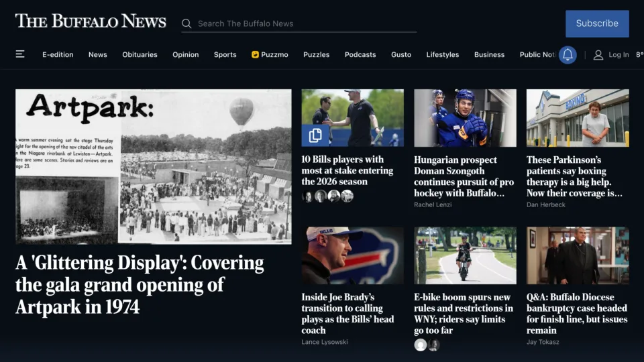Open the Puzzles section
Viewport: 644px width, 362px height.
tap(316, 54)
